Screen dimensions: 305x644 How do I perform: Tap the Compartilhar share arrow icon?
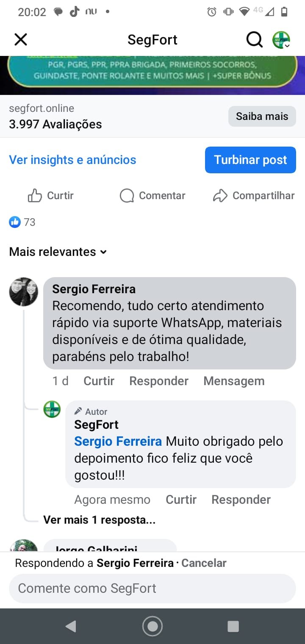tap(220, 196)
